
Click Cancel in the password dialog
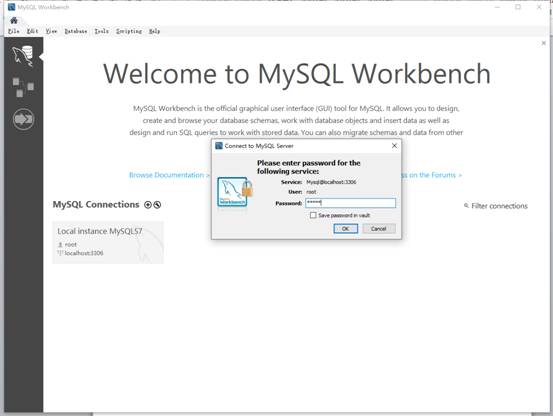pos(379,229)
